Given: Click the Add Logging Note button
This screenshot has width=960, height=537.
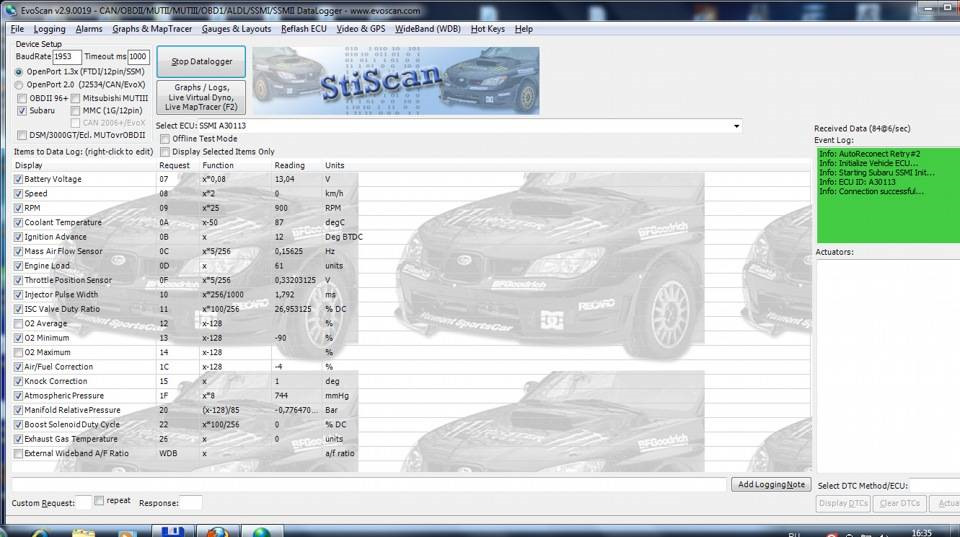Looking at the screenshot, I should coord(770,484).
